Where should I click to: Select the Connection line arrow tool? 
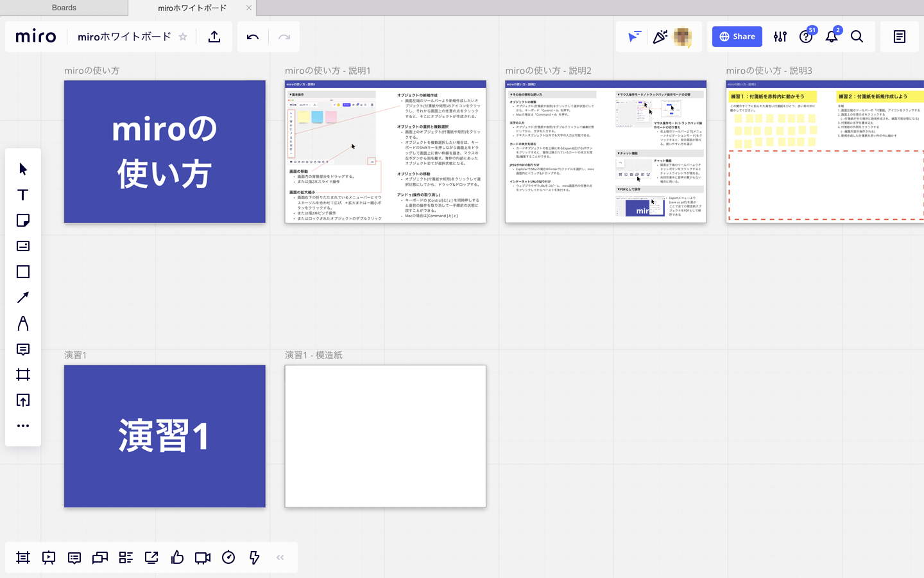click(x=23, y=297)
